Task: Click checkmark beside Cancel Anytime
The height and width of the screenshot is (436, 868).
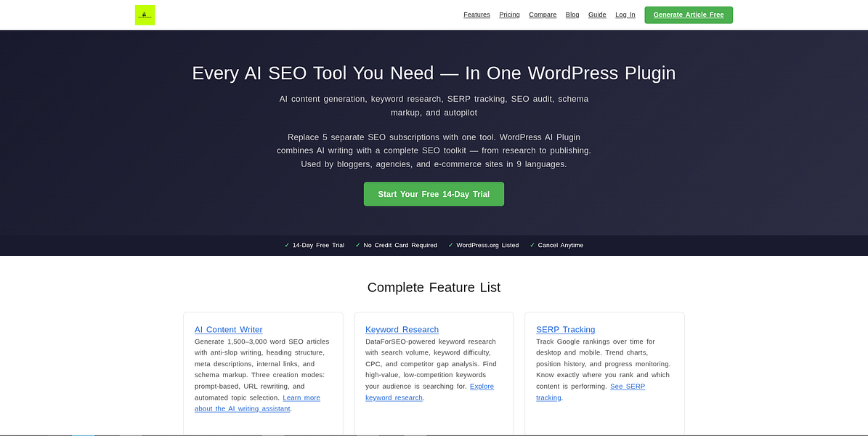Action: (x=532, y=246)
